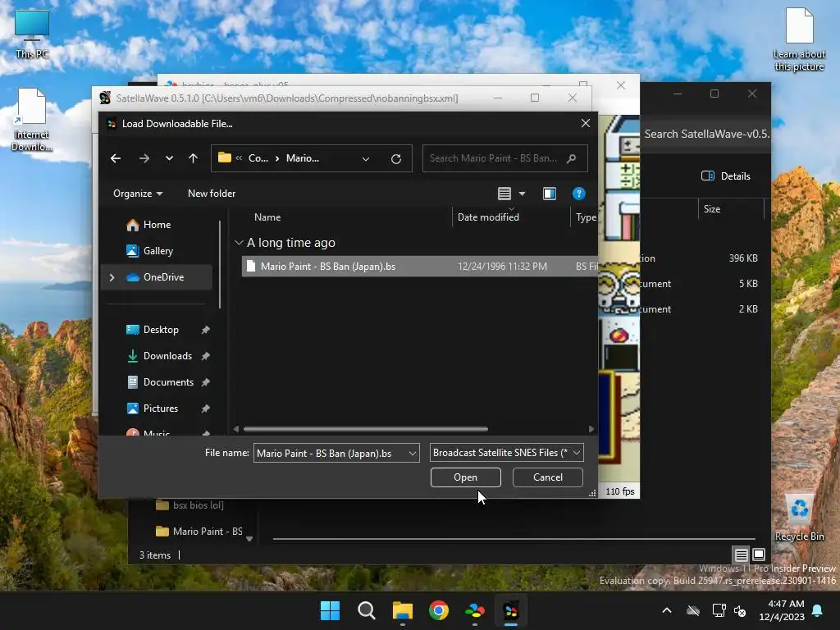Collapse the 'A long time ago' group

click(239, 243)
